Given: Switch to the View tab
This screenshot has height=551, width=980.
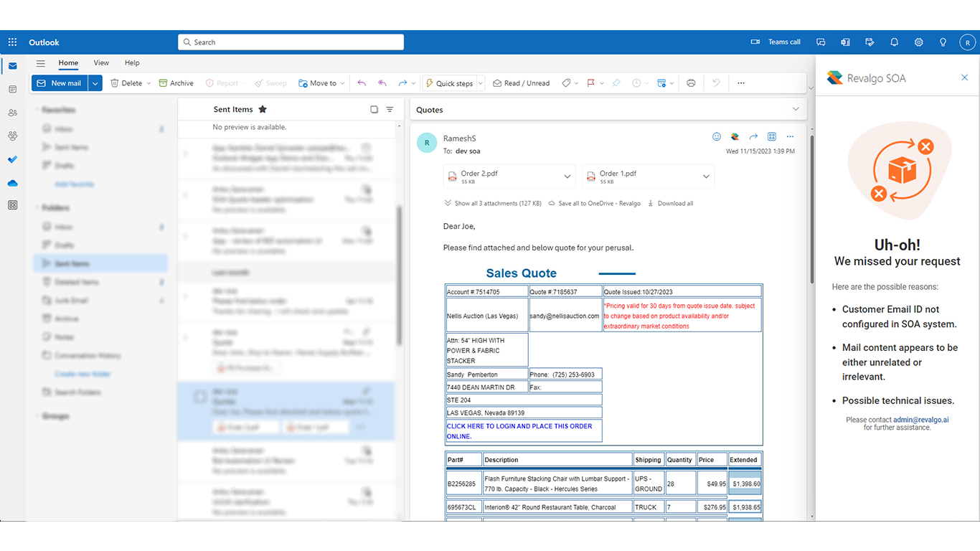Looking at the screenshot, I should click(101, 63).
